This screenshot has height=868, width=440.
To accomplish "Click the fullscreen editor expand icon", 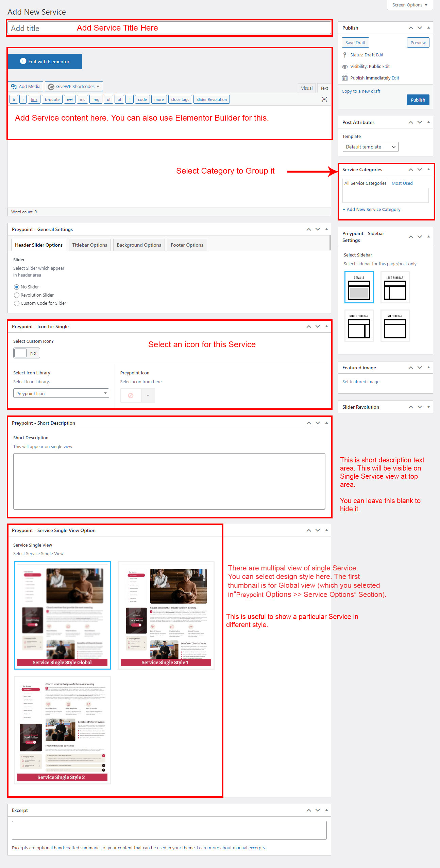I will [x=324, y=99].
